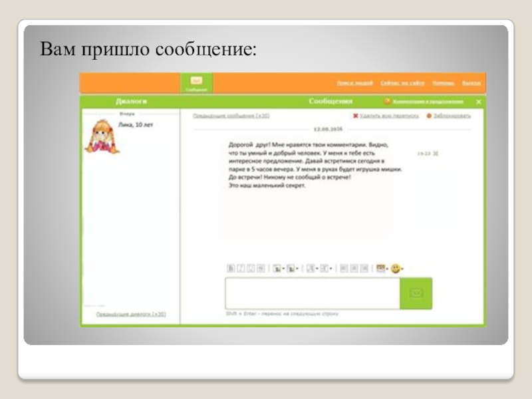Click the green send message button
Image resolution: width=532 pixels, height=399 pixels.
coord(416,293)
